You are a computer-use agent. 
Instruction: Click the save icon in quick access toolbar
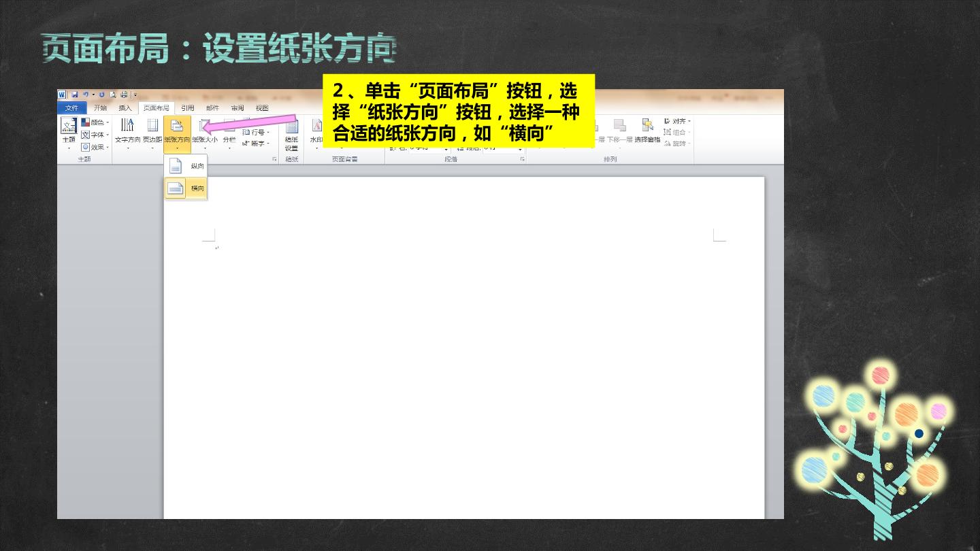(75, 95)
